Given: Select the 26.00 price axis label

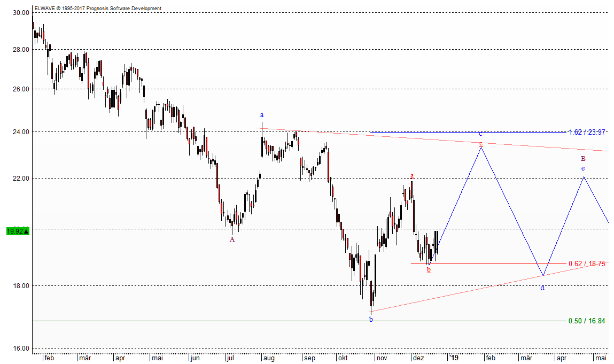Looking at the screenshot, I should [21, 89].
